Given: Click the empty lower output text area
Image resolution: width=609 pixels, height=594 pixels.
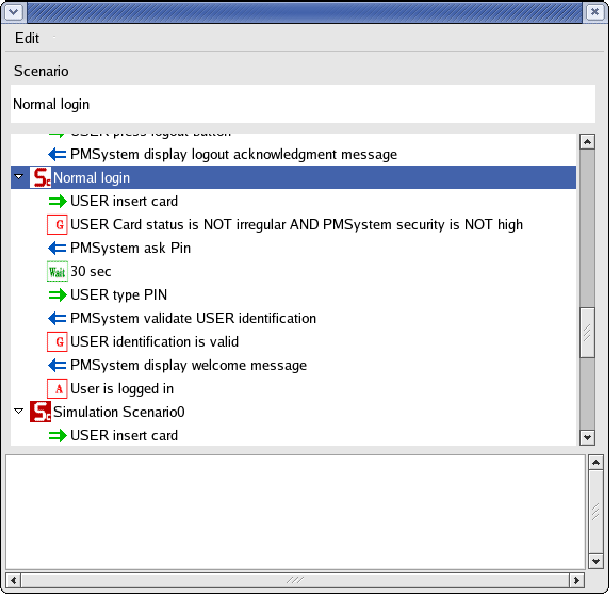Looking at the screenshot, I should (x=295, y=512).
